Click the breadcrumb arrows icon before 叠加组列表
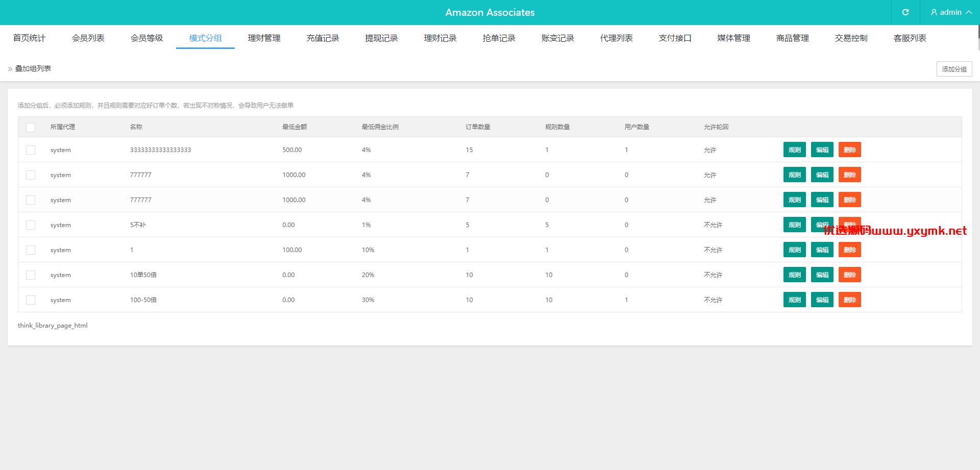The height and width of the screenshot is (470, 980). pyautogui.click(x=10, y=69)
